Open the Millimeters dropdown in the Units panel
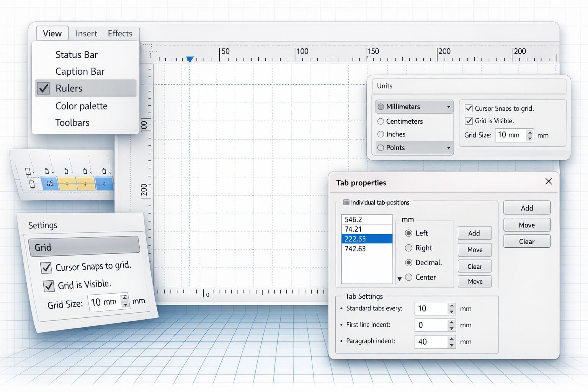Image resolution: width=588 pixels, height=392 pixels. (x=449, y=106)
